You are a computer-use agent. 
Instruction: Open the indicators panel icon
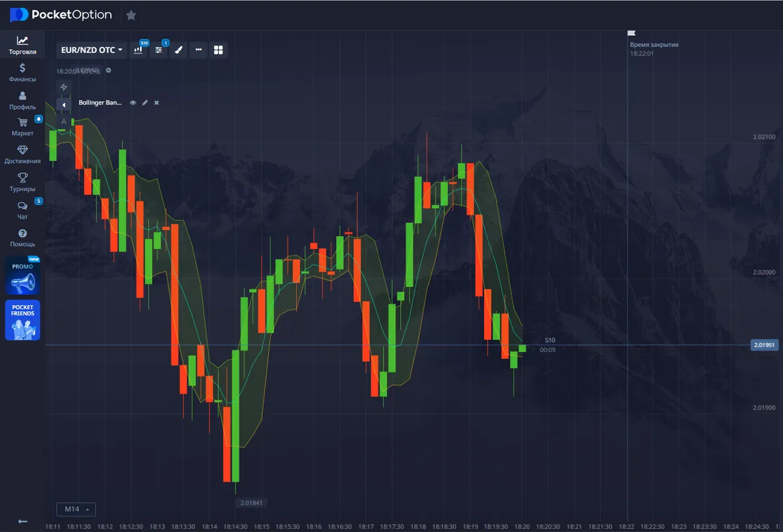159,50
